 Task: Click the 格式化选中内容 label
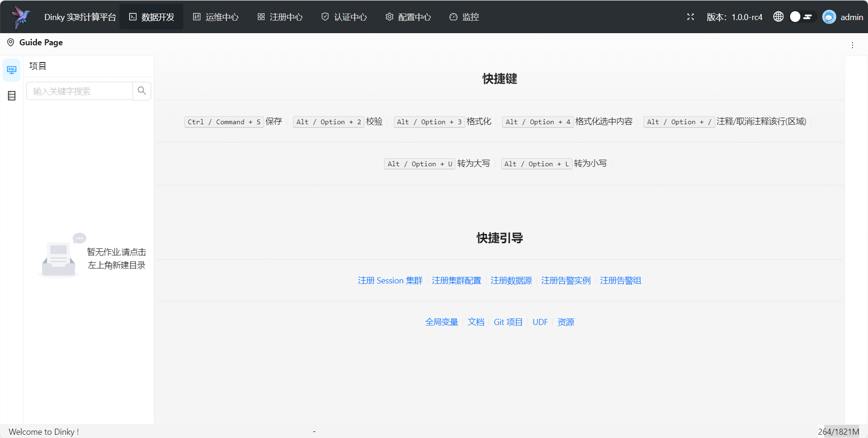(x=604, y=121)
